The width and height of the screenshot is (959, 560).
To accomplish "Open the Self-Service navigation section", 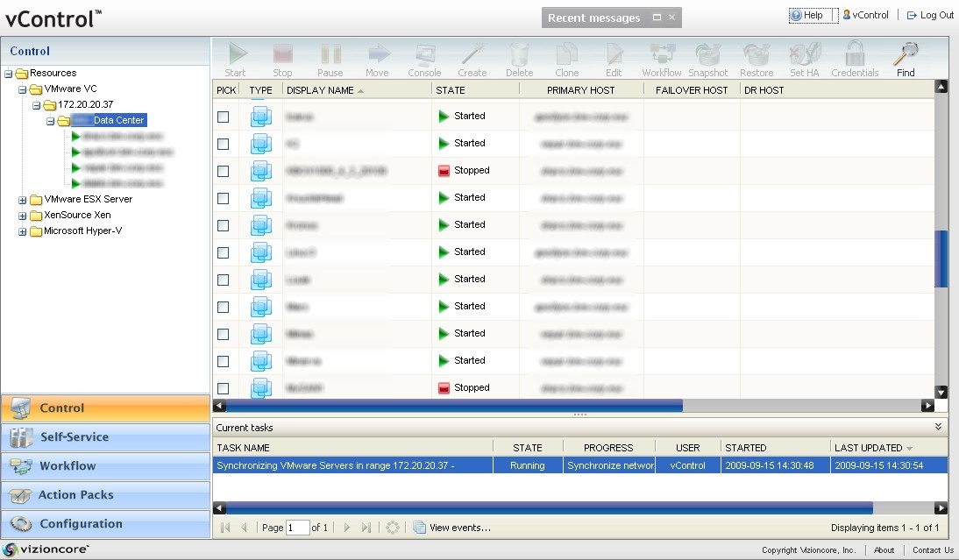I will click(x=106, y=436).
